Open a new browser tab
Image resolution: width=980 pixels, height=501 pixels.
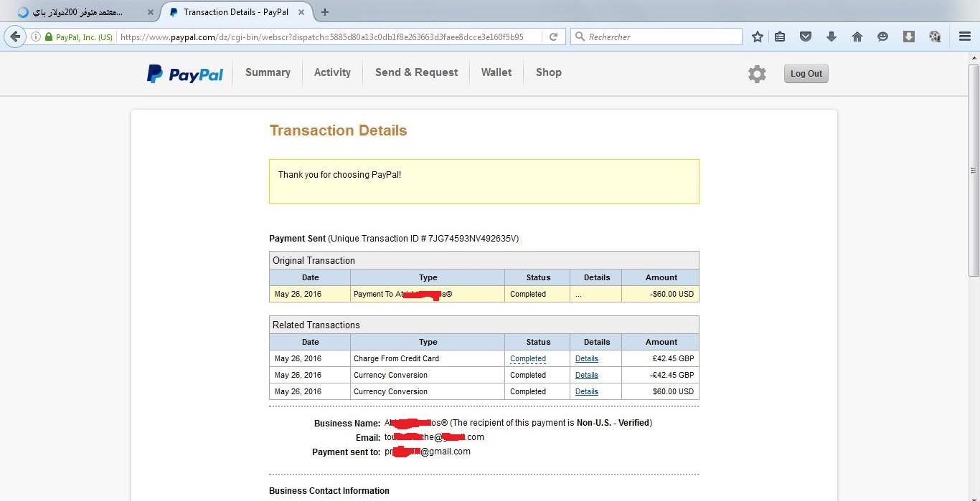pyautogui.click(x=325, y=12)
